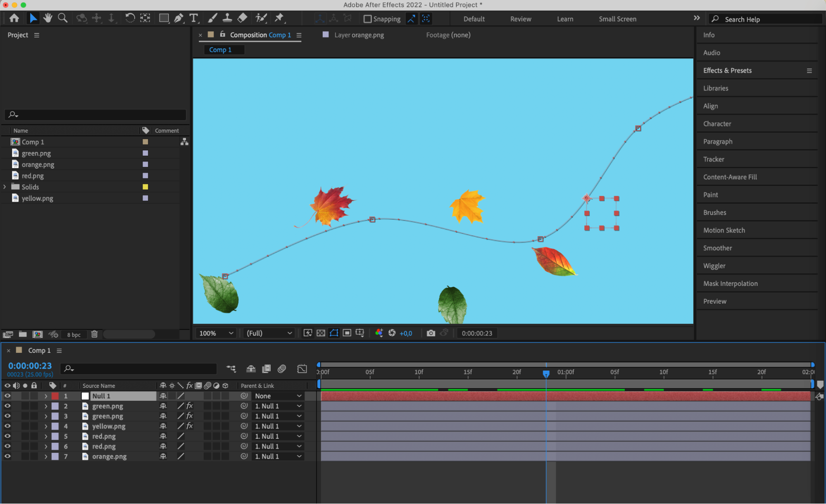Expand the Solids folder

point(5,187)
